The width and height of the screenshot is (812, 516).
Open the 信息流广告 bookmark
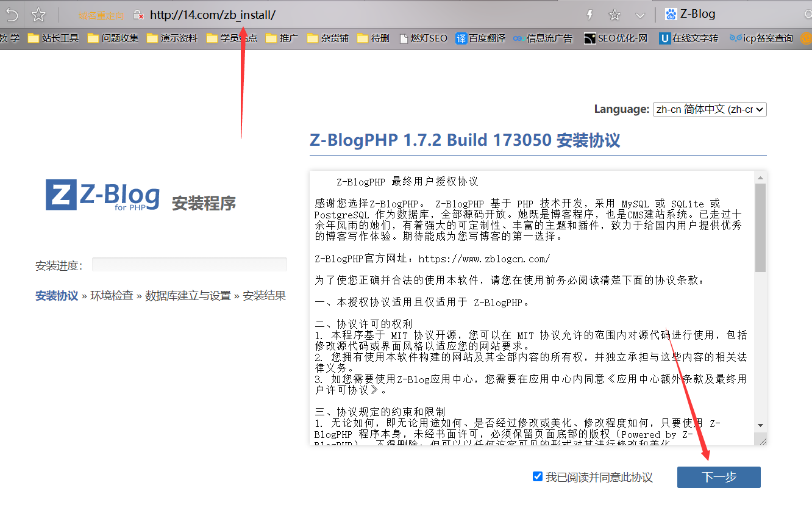click(543, 38)
